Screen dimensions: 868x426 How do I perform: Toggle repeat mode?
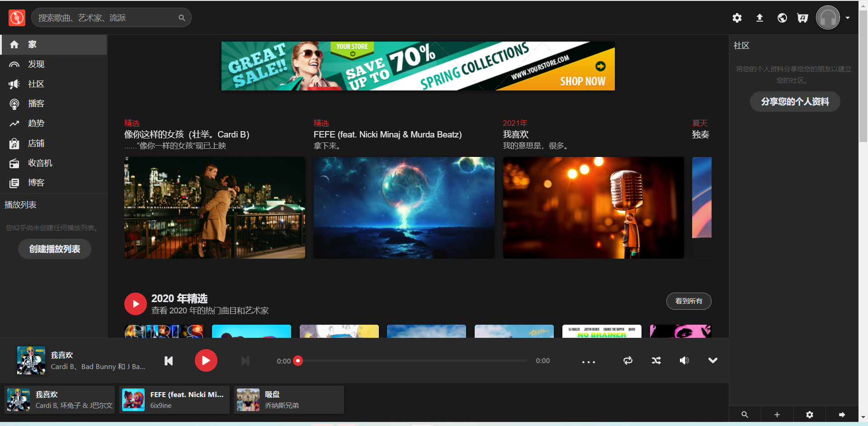coord(628,360)
